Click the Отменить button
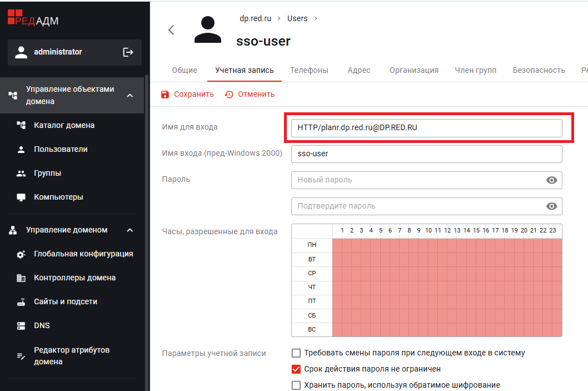Image resolution: width=588 pixels, height=391 pixels. (x=250, y=95)
